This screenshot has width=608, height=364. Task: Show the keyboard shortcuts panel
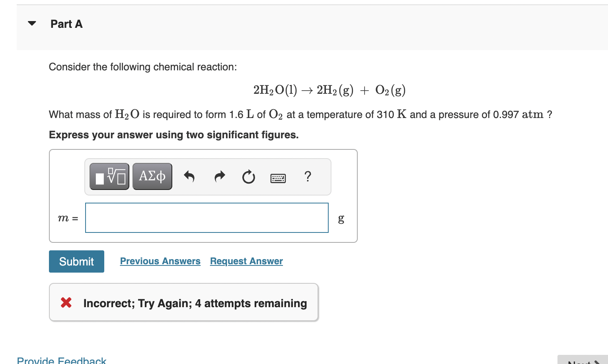pyautogui.click(x=278, y=178)
